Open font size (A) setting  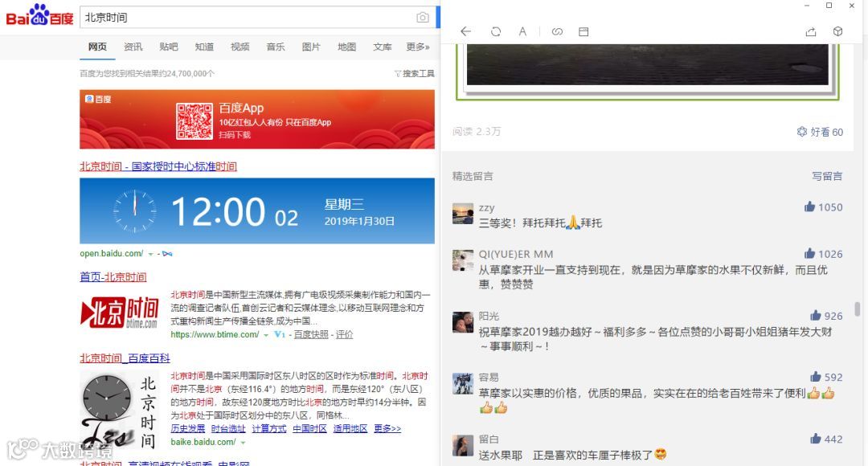click(x=522, y=31)
